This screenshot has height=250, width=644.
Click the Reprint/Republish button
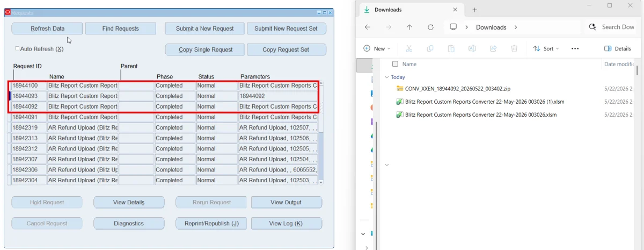click(x=211, y=223)
